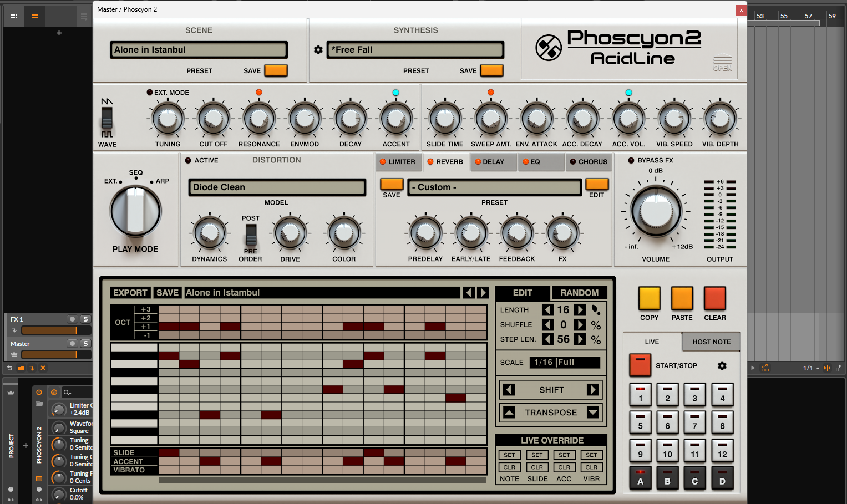This screenshot has height=504, width=847.
Task: Click the PLAY MODE rotary selector
Action: (x=135, y=211)
